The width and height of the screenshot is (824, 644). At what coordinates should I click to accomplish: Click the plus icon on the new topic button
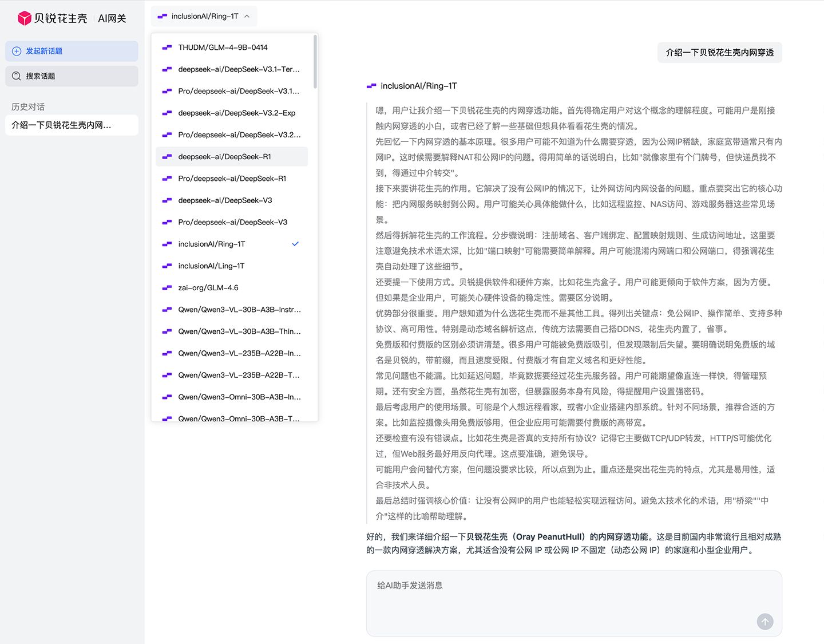pyautogui.click(x=17, y=51)
